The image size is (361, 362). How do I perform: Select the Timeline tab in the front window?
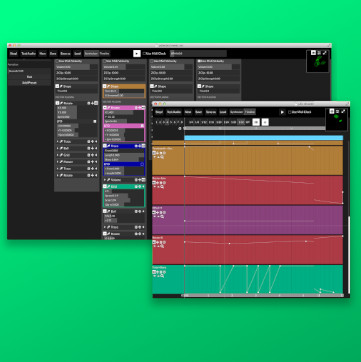pos(250,112)
